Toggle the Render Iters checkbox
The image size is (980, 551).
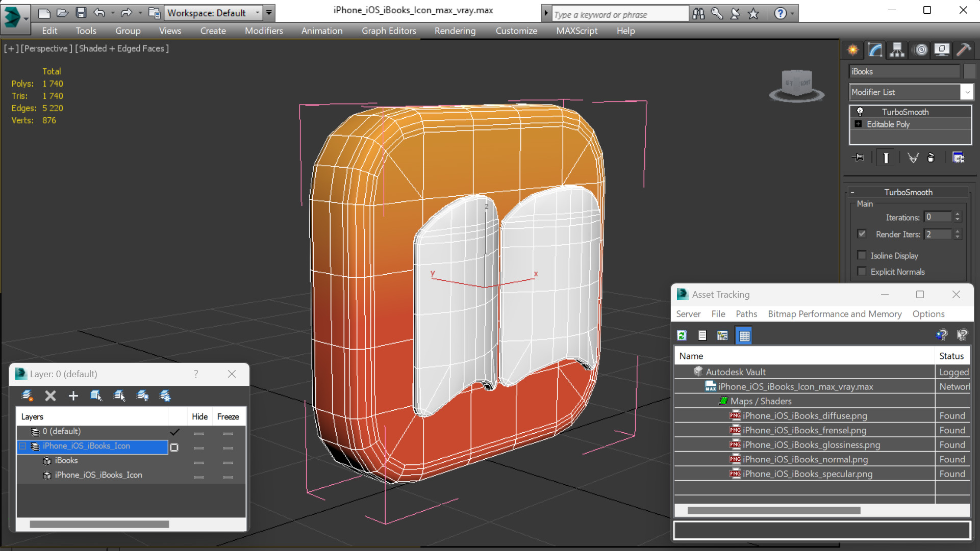point(862,234)
